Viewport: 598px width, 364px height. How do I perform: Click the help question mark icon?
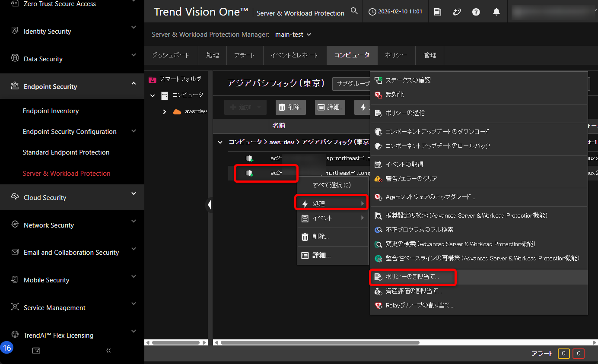tap(476, 12)
